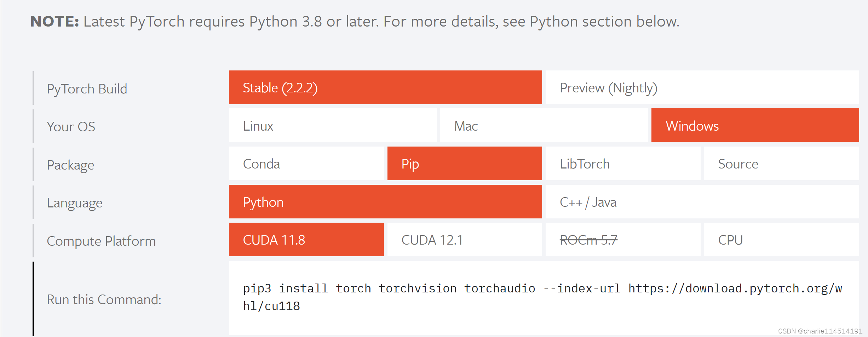
Task: Select C++ / Java as the language
Action: coord(588,202)
